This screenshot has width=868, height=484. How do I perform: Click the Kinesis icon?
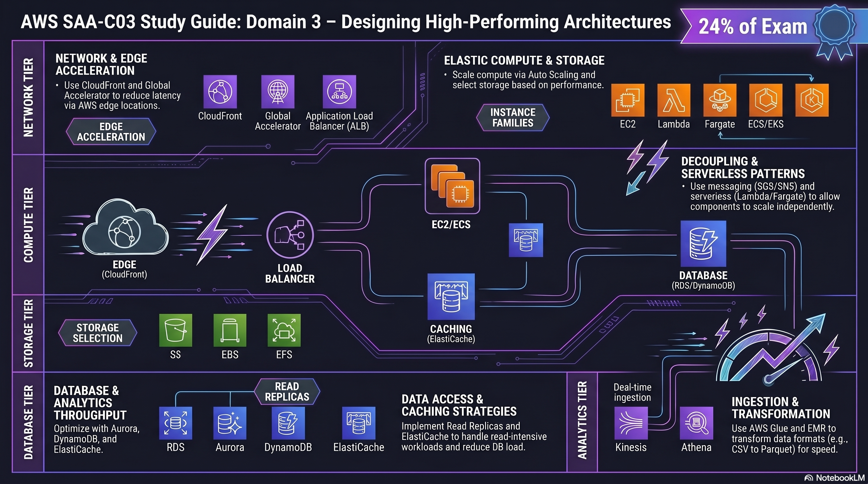(631, 423)
